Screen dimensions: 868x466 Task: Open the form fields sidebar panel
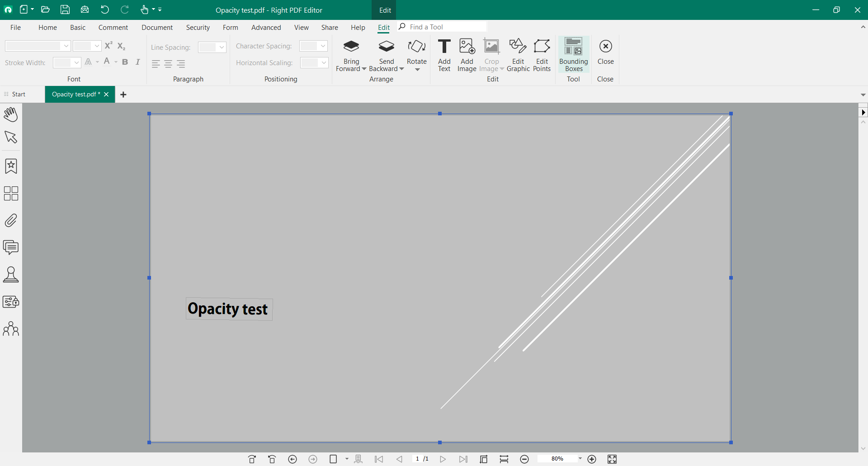pyautogui.click(x=11, y=302)
